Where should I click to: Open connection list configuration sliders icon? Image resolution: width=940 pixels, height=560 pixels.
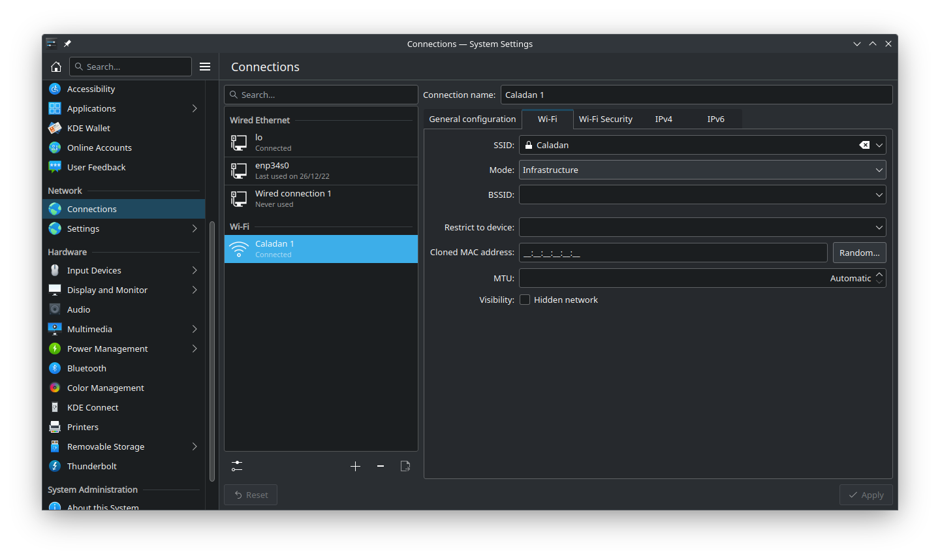[237, 466]
